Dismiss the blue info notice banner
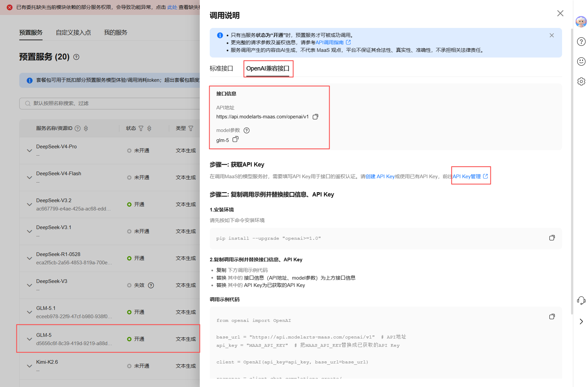The width and height of the screenshot is (588, 387). (x=552, y=35)
